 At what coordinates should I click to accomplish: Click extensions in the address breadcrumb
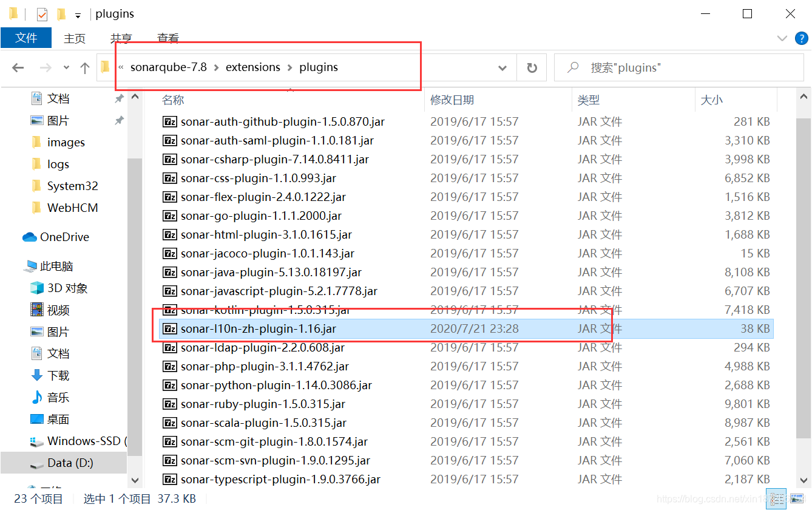tap(253, 67)
